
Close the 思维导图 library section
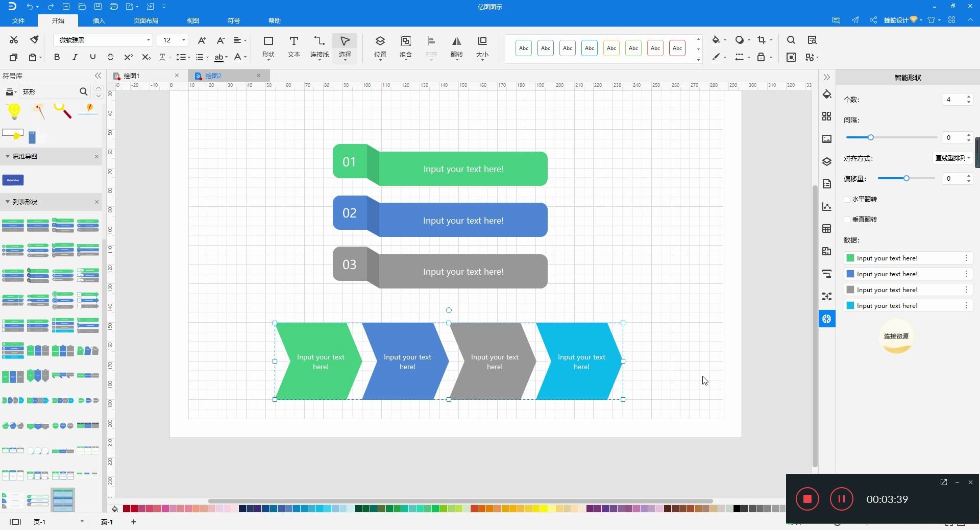click(x=96, y=156)
